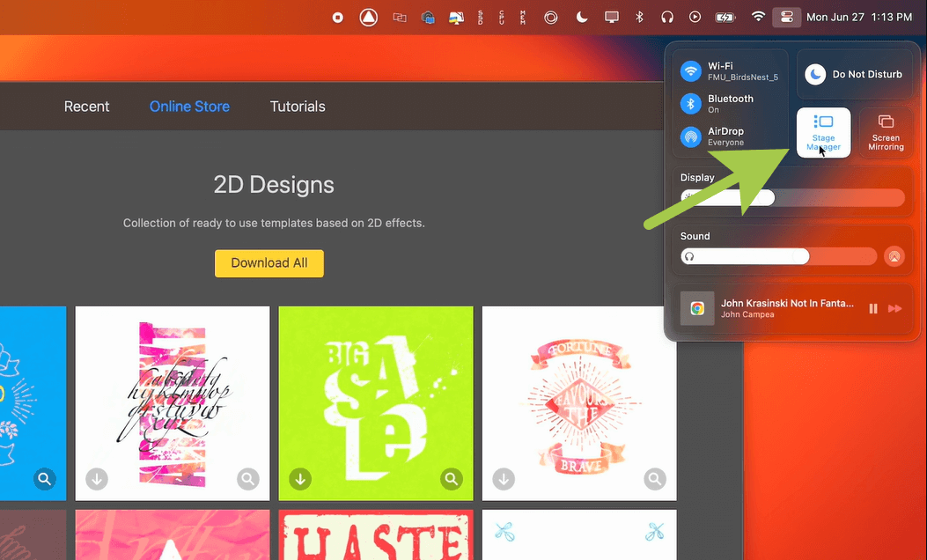Download the Fortune Favours the Brave template
The width and height of the screenshot is (927, 560).
tap(504, 479)
